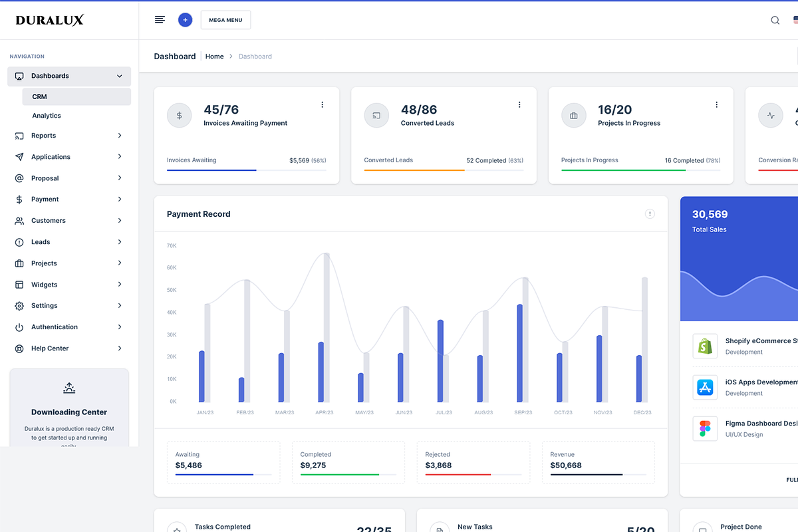Collapse the Dashboards menu chevron
Screen dimensions: 798x532
pyautogui.click(x=120, y=76)
